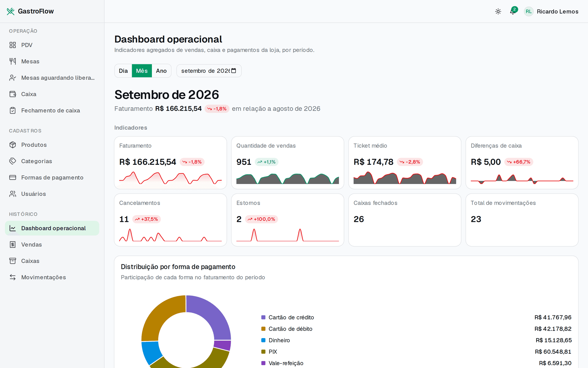Click the PIX olive legend swatch
This screenshot has width=588, height=368.
[263, 352]
